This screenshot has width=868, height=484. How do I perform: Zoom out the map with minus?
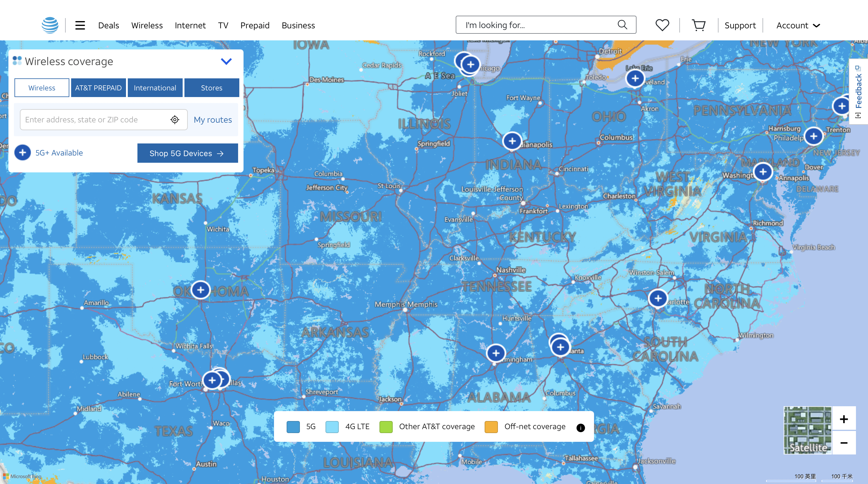[x=844, y=443]
